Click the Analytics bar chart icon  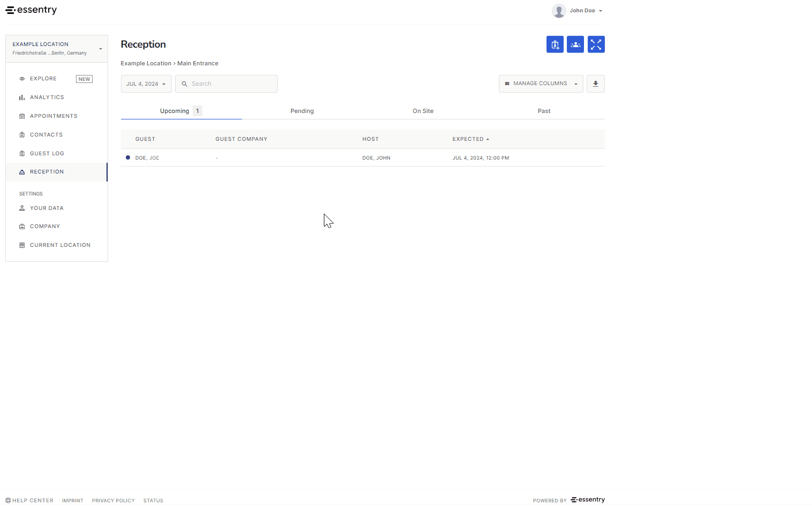22,97
